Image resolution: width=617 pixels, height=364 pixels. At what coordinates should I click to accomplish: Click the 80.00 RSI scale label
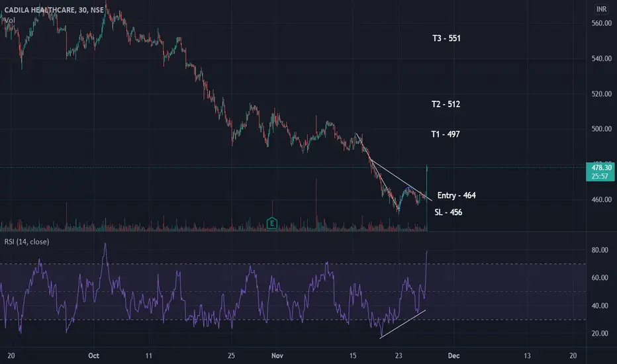coord(600,250)
